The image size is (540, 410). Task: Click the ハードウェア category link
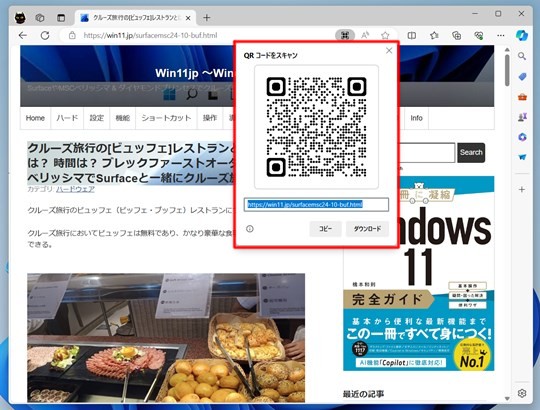coord(75,189)
